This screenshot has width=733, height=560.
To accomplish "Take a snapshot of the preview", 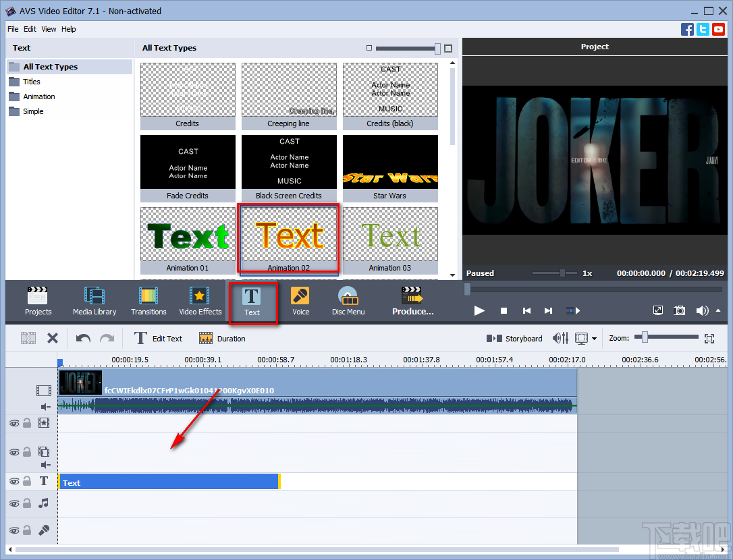I will [679, 310].
